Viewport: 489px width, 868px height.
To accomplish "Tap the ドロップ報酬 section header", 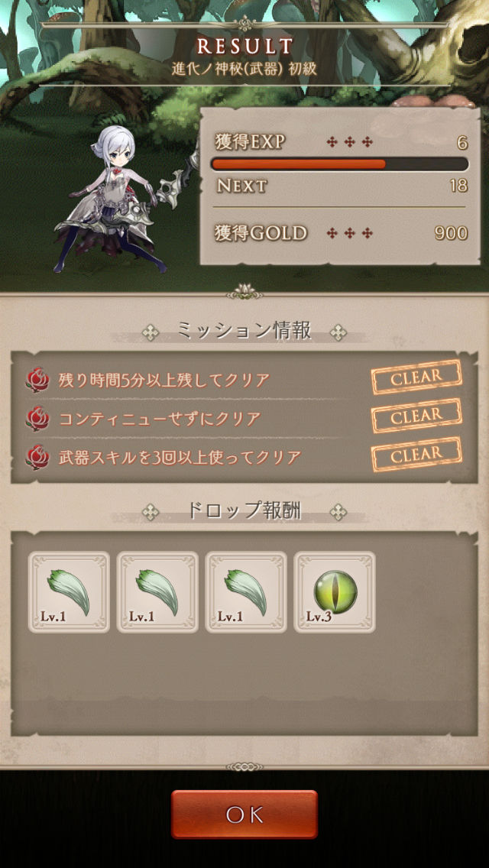I will (244, 510).
